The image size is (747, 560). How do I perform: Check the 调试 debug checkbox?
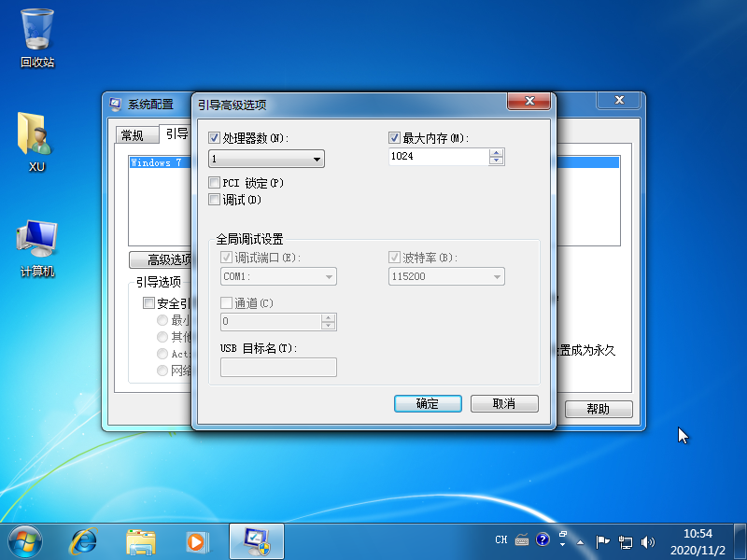[213, 199]
